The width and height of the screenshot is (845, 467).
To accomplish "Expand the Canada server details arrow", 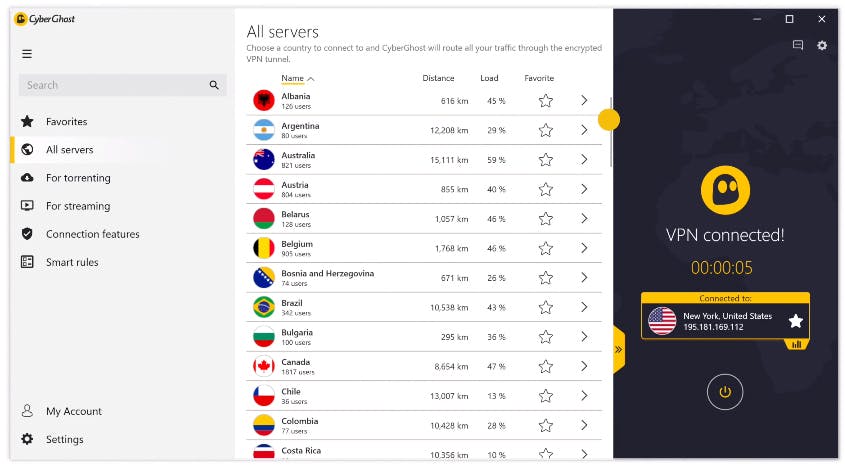I will click(584, 366).
